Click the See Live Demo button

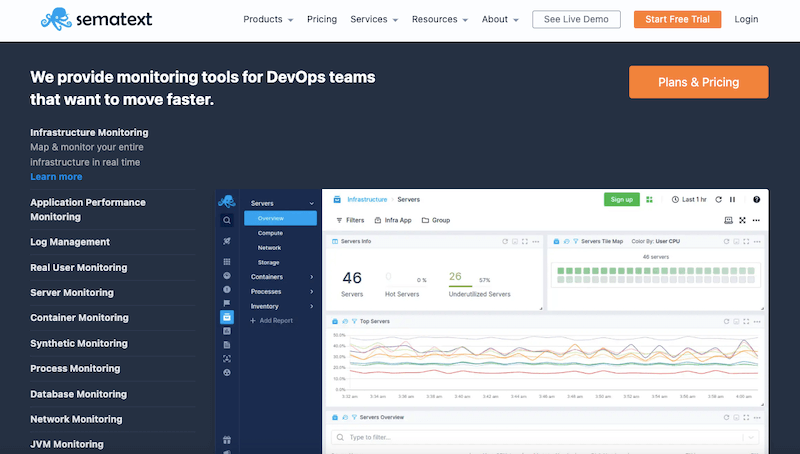click(576, 19)
